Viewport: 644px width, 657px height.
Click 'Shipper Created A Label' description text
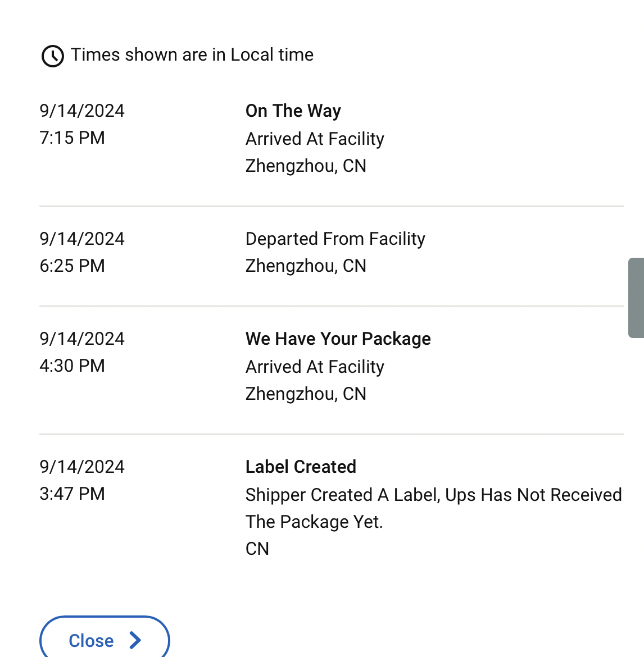click(x=343, y=495)
